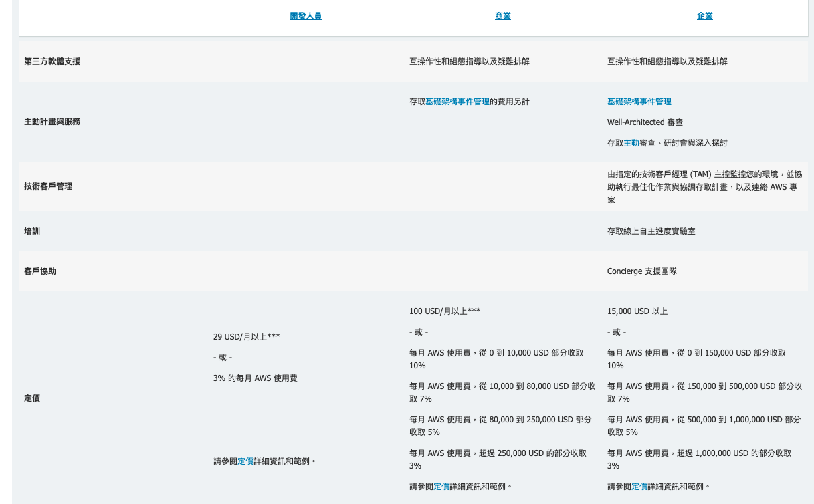Open 定價 details link in 企業 column
Screen dimensions: 814x504
tap(639, 487)
